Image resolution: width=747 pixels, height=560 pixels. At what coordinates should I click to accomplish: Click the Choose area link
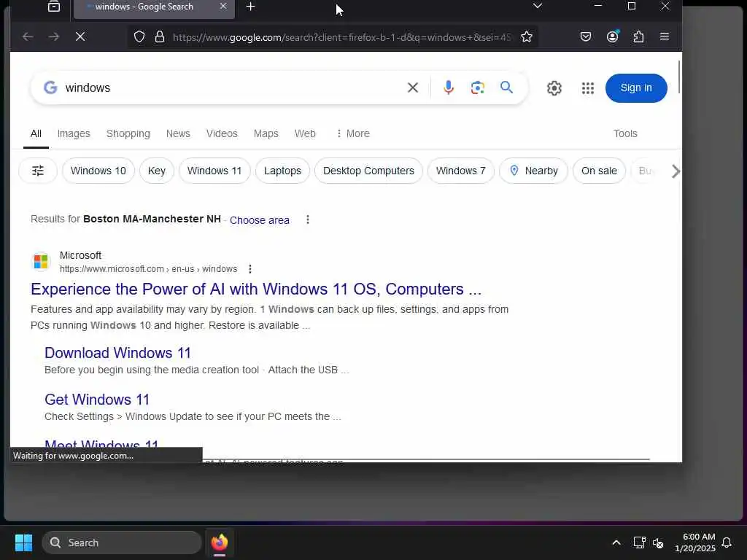[x=259, y=220]
